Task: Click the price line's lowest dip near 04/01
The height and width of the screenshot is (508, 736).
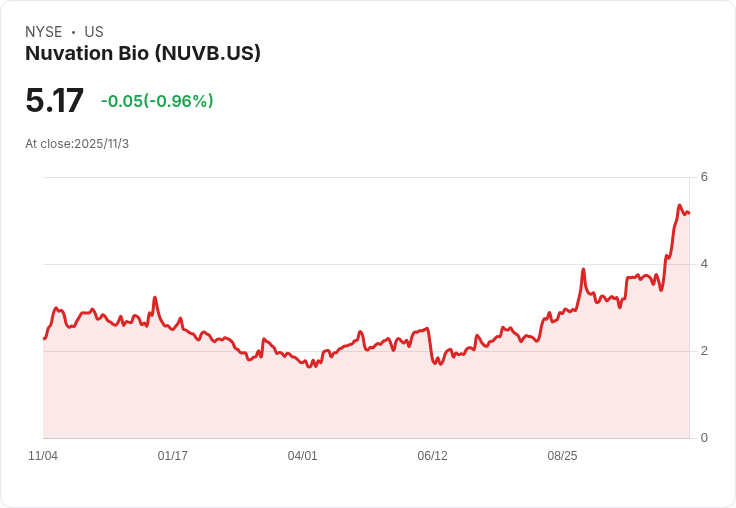Action: [x=309, y=367]
